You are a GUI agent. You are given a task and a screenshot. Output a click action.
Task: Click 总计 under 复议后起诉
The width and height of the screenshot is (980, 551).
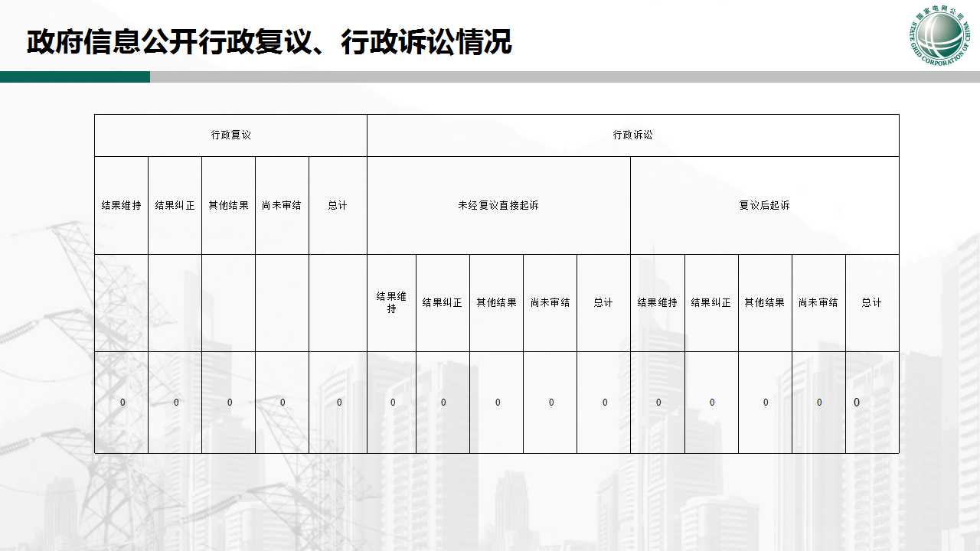coord(871,302)
